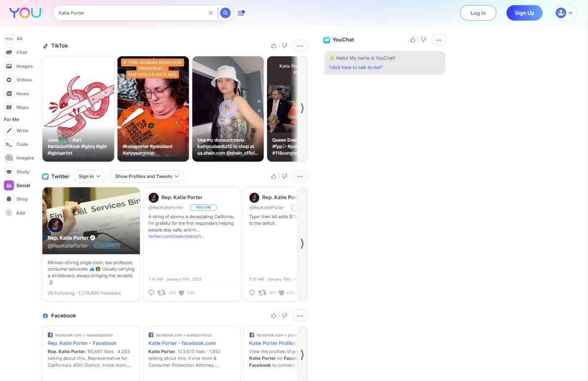
Task: Thumbs down the Facebook results
Action: pos(284,316)
